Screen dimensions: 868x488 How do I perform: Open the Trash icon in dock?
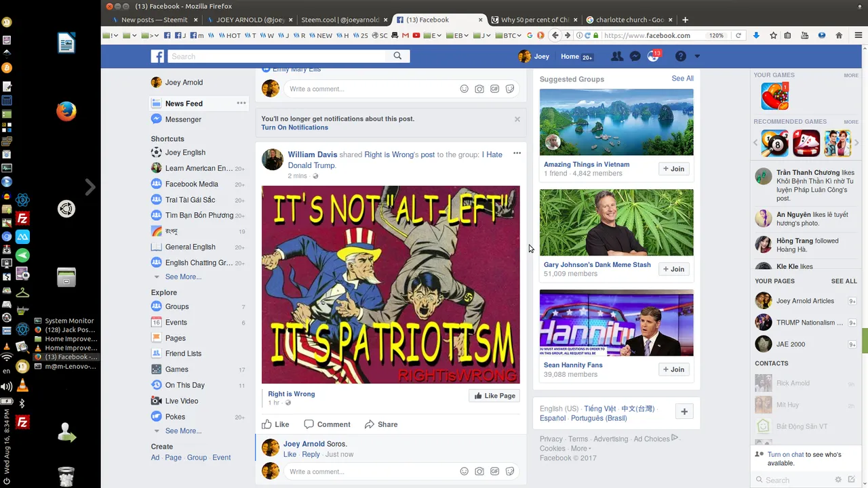66,476
